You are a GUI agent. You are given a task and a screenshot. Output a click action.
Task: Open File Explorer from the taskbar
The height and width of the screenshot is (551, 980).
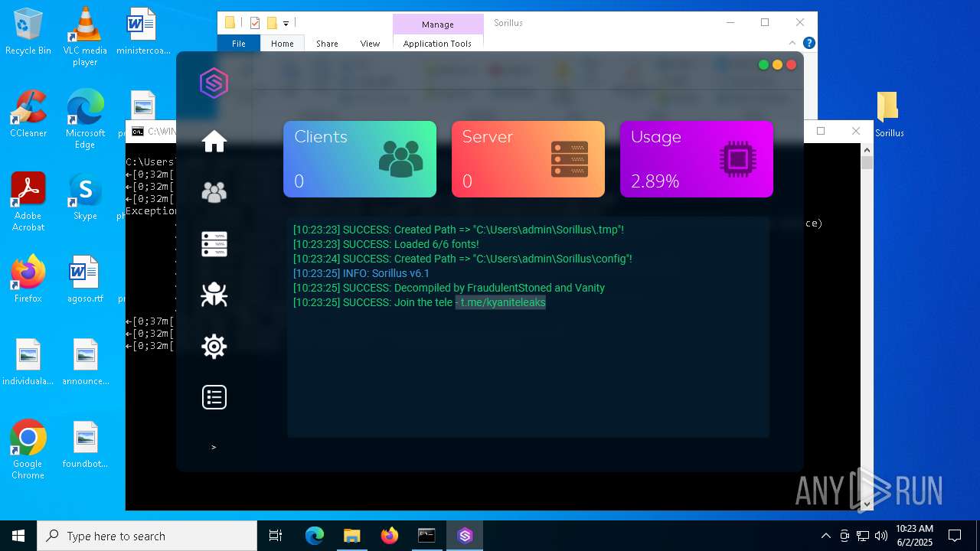click(x=351, y=536)
